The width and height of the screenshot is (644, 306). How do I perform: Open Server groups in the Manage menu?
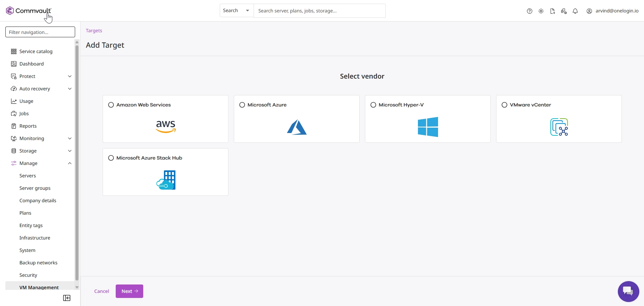[x=35, y=188]
